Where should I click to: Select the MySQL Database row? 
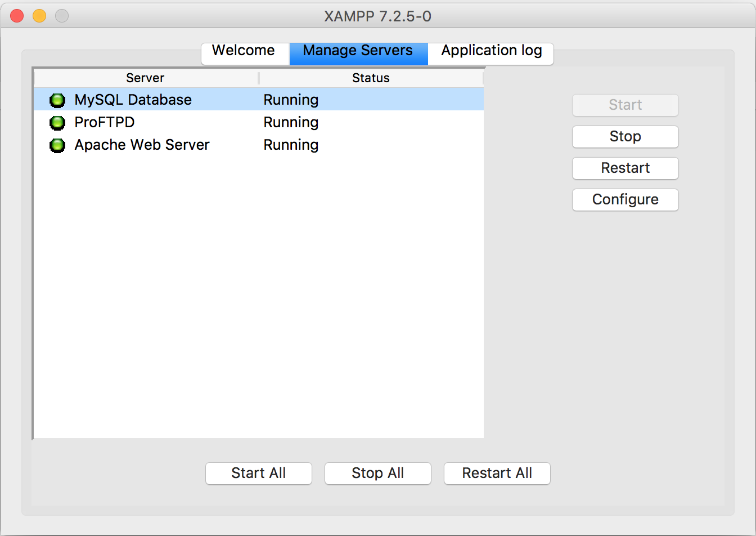[x=259, y=100]
